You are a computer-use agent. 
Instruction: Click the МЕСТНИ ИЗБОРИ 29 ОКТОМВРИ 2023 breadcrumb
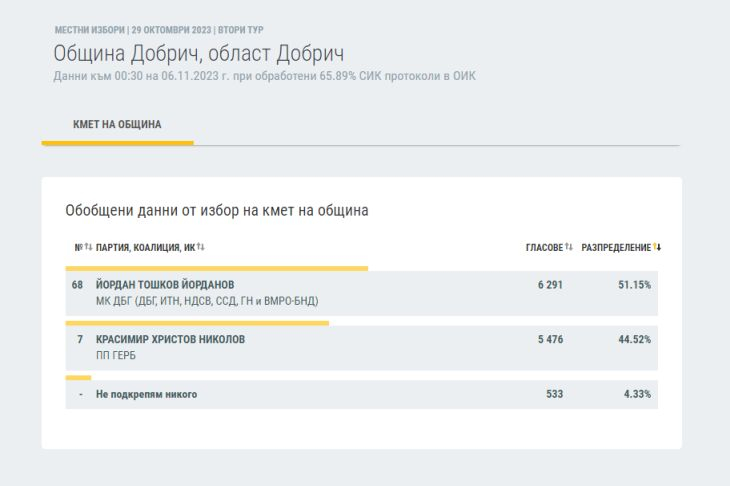[159, 30]
